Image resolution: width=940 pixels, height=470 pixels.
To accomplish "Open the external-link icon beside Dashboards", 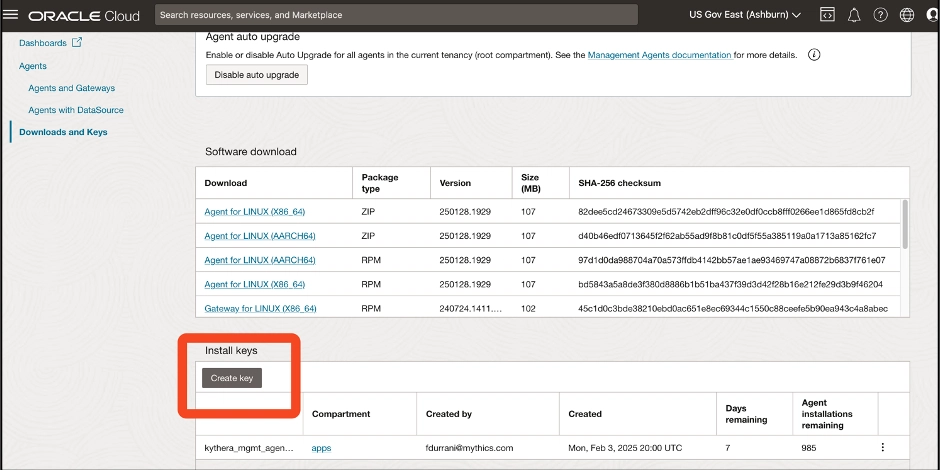I will 77,43.
